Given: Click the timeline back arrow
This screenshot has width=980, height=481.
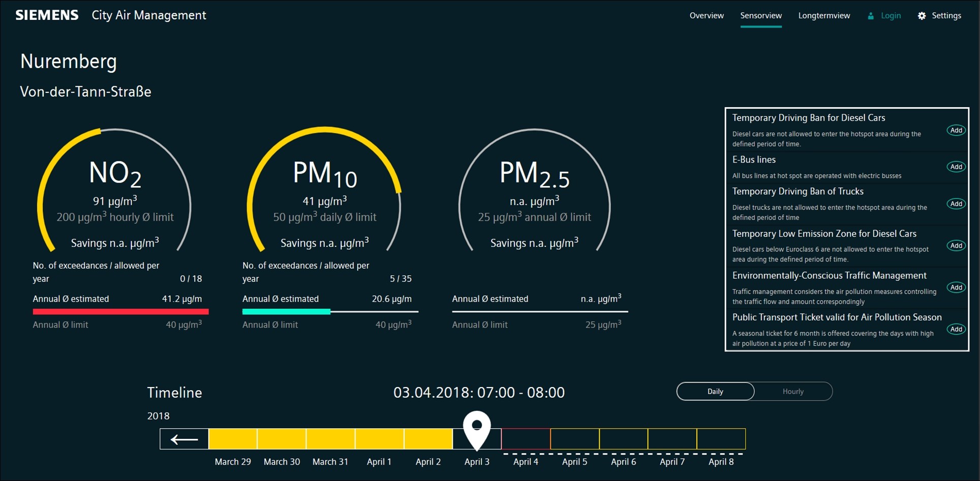Looking at the screenshot, I should point(184,439).
